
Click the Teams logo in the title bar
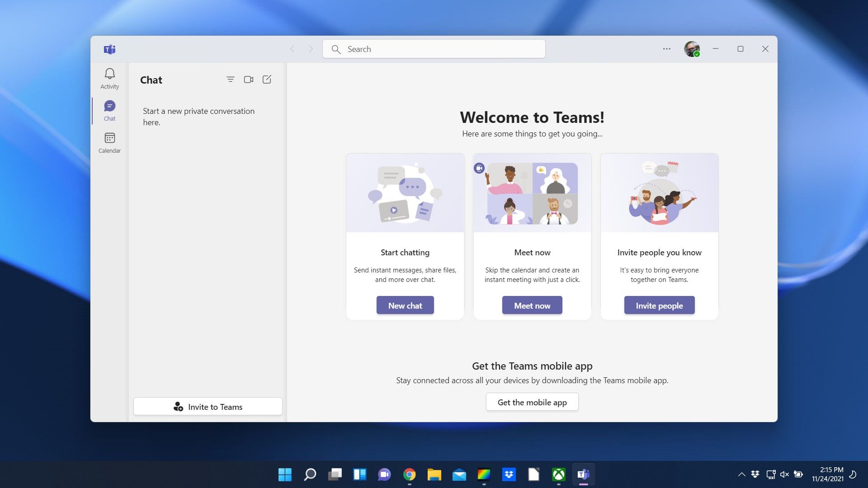click(x=109, y=49)
